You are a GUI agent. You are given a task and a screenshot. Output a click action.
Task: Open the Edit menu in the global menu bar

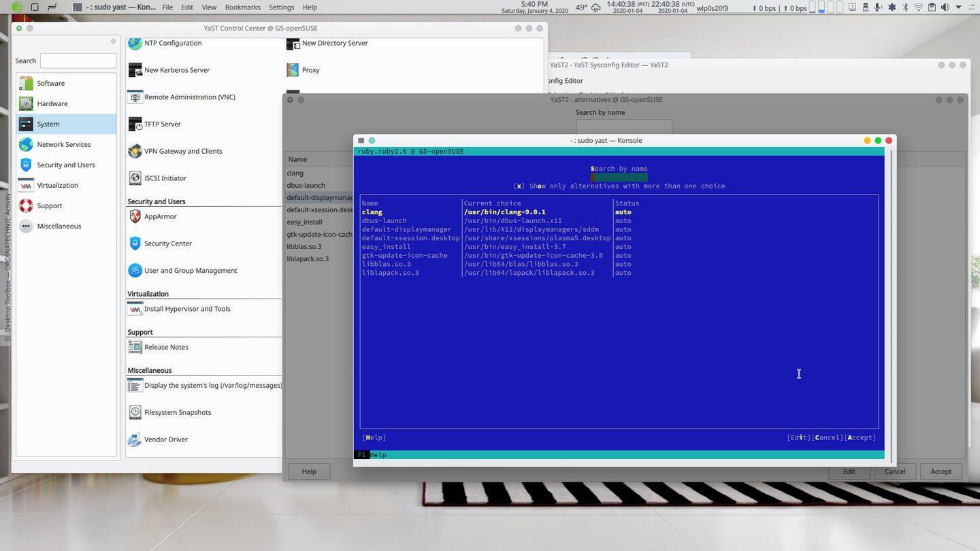click(x=187, y=7)
